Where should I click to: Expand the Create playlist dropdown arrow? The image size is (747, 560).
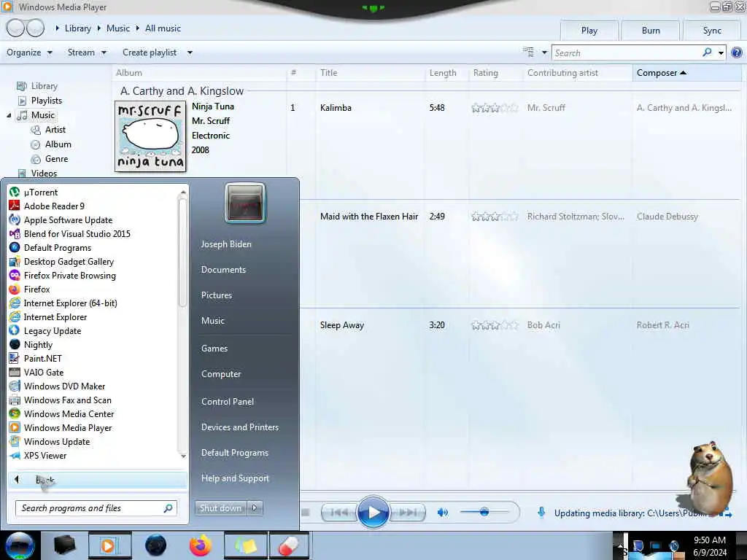click(190, 52)
